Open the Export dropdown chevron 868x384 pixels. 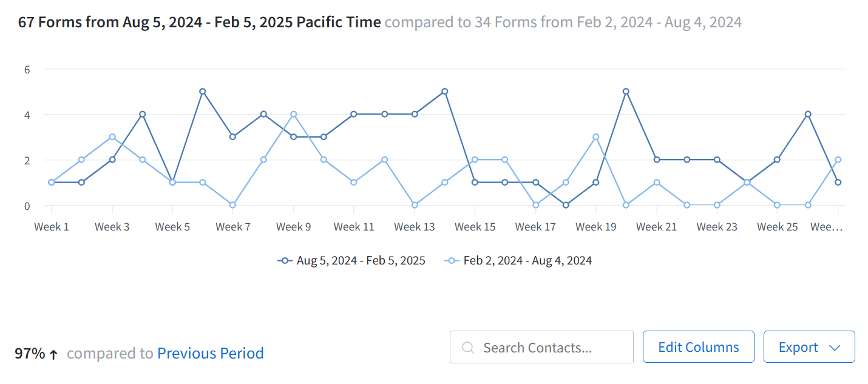click(x=835, y=348)
